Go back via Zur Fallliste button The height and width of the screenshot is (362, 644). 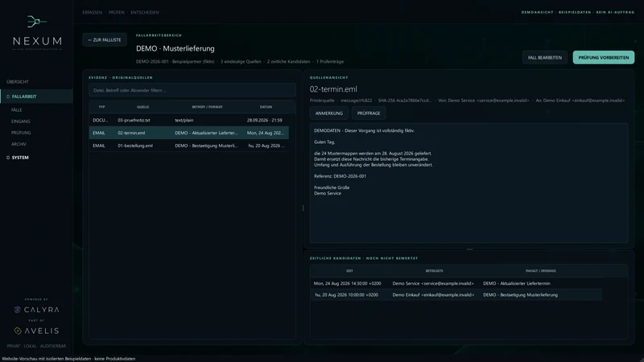105,39
